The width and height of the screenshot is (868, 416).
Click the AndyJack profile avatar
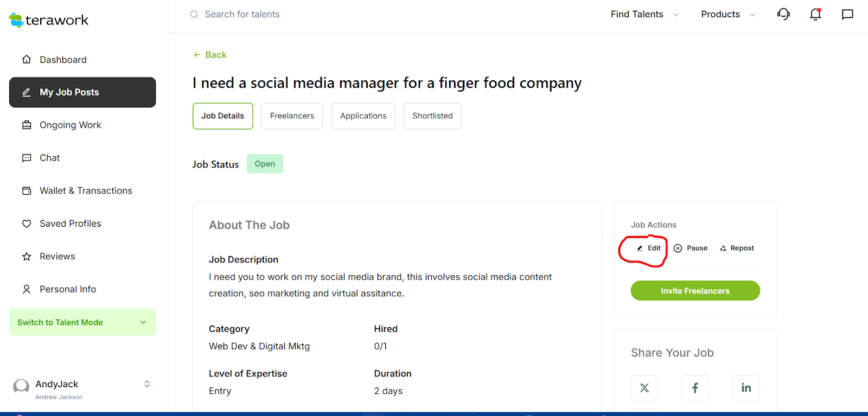pyautogui.click(x=21, y=387)
